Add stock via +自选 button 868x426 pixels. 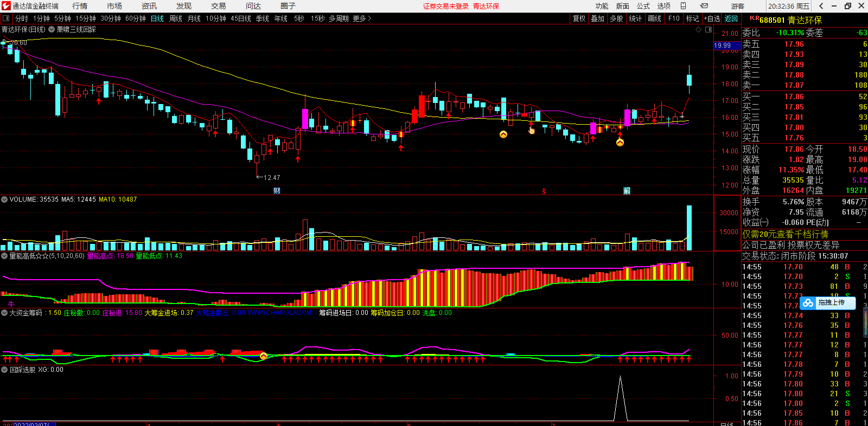[x=712, y=18]
